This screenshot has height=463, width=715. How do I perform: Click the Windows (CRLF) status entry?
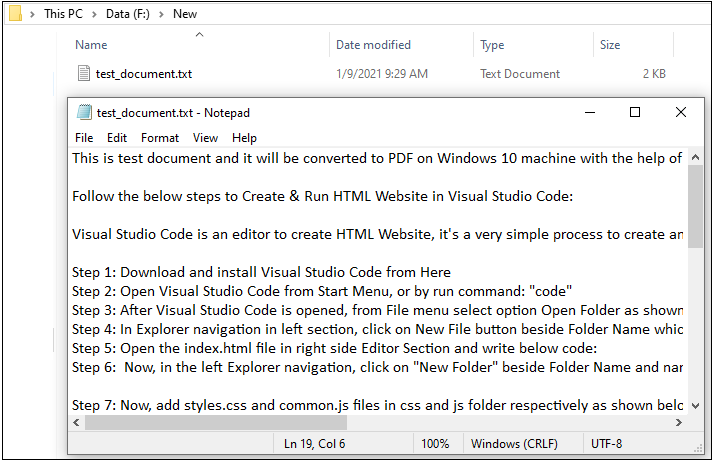tap(514, 444)
